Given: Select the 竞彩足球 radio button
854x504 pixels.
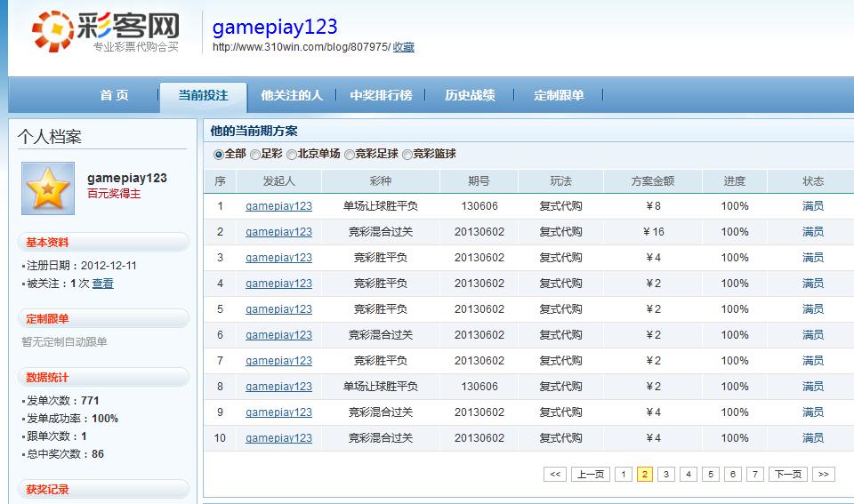Looking at the screenshot, I should point(349,155).
